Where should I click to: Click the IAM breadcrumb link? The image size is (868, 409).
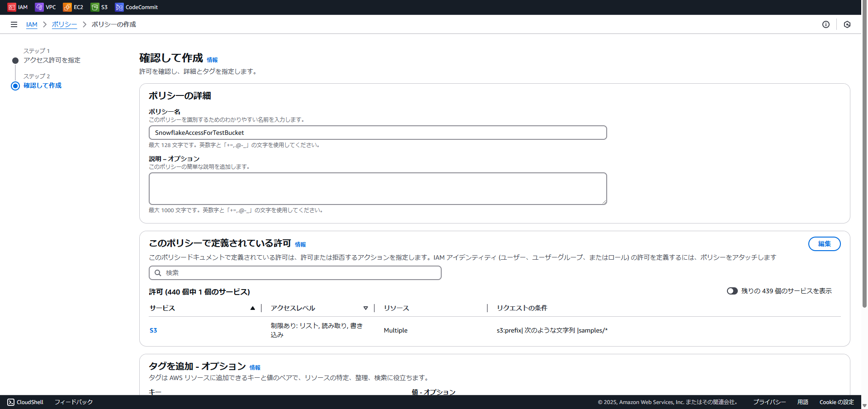(x=32, y=24)
